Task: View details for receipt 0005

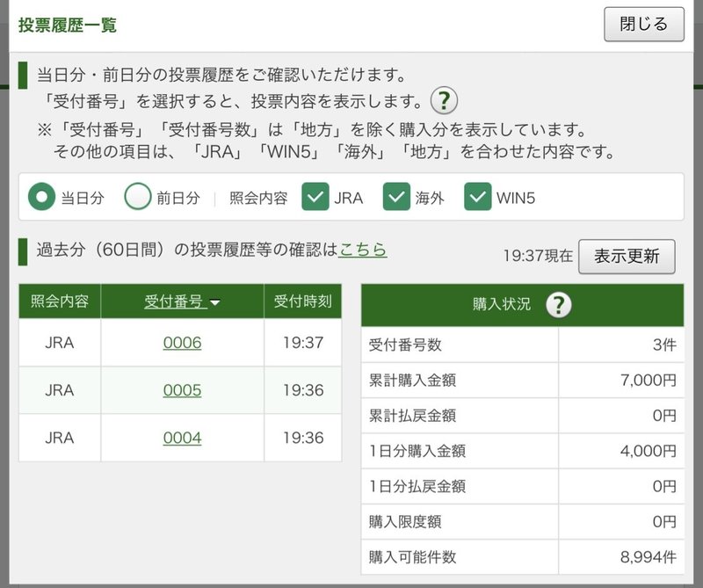Action: coord(182,390)
